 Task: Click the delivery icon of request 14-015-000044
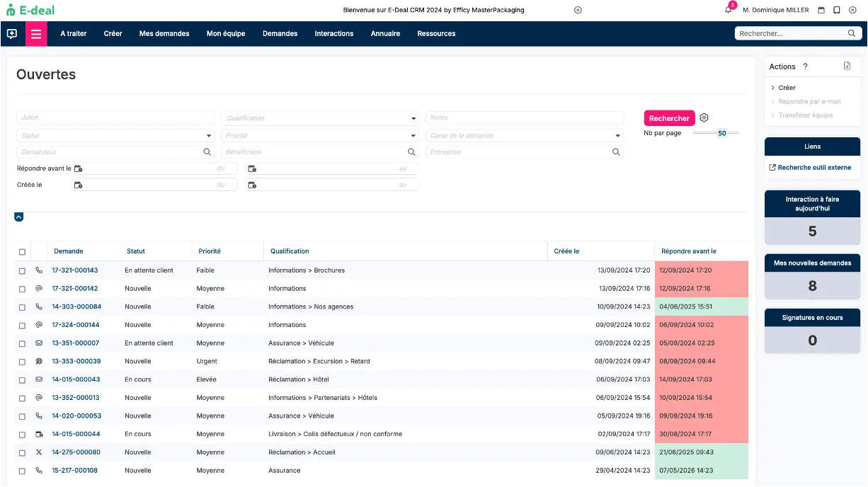click(39, 434)
